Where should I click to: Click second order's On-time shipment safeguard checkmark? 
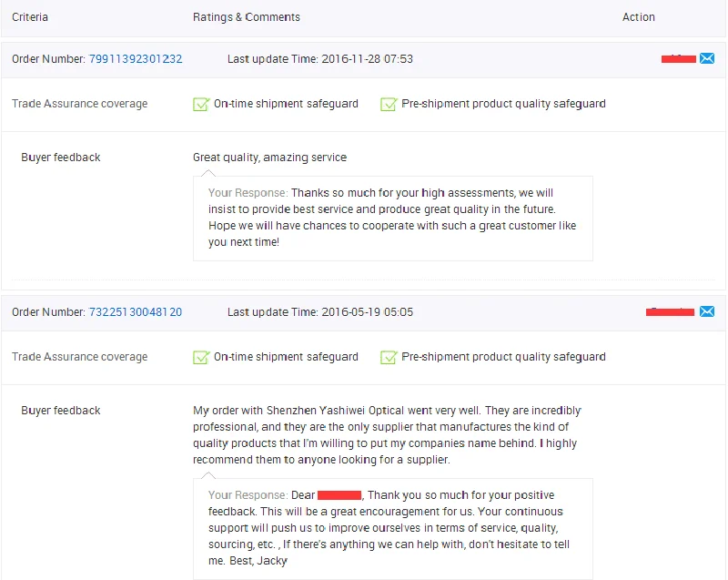tap(202, 357)
